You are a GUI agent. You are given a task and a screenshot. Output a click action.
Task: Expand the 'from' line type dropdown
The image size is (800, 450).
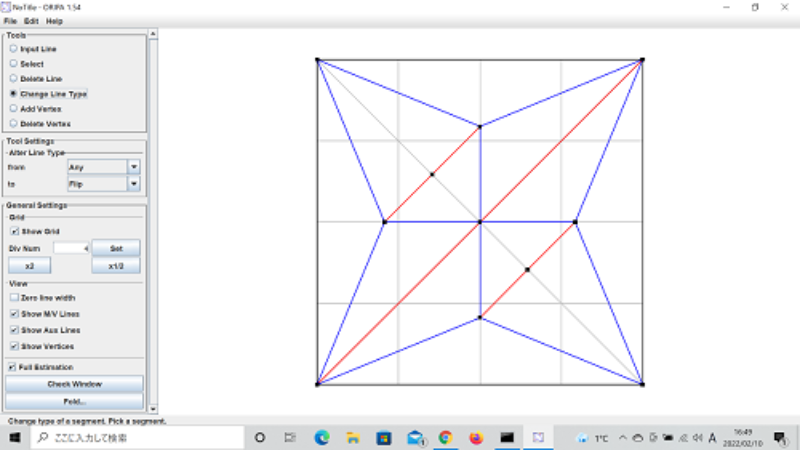(134, 167)
